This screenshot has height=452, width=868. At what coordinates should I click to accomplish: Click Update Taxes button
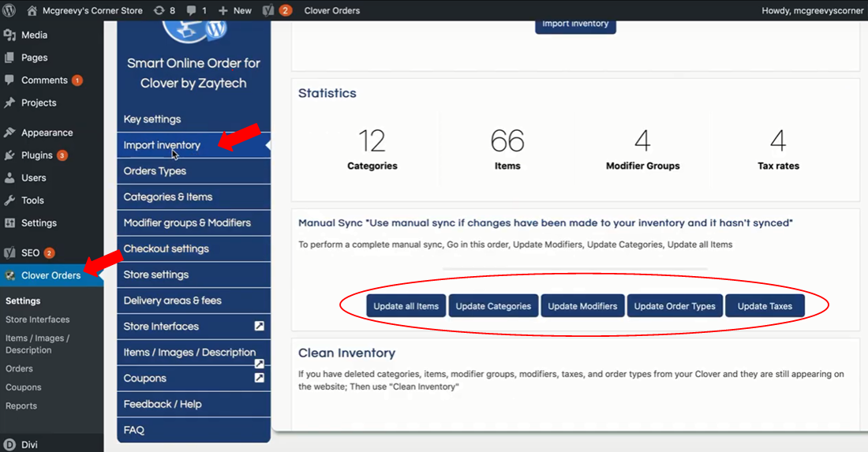pyautogui.click(x=765, y=306)
